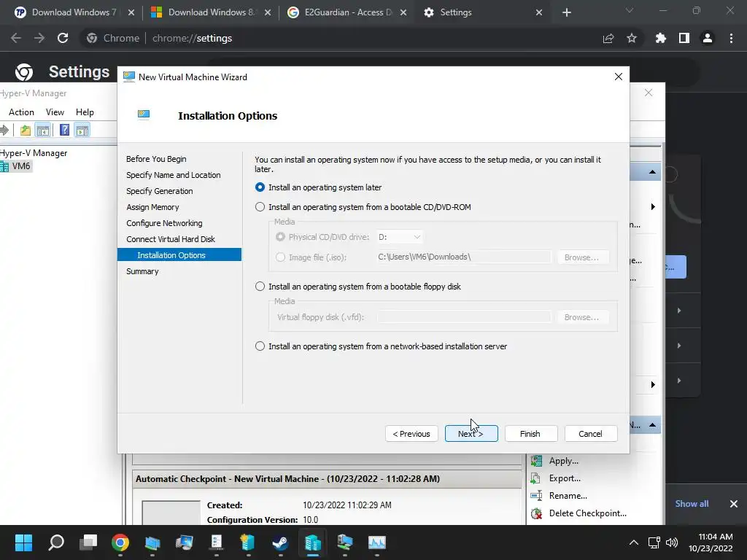Go to Summary step
Image resolution: width=747 pixels, height=560 pixels.
(x=142, y=271)
